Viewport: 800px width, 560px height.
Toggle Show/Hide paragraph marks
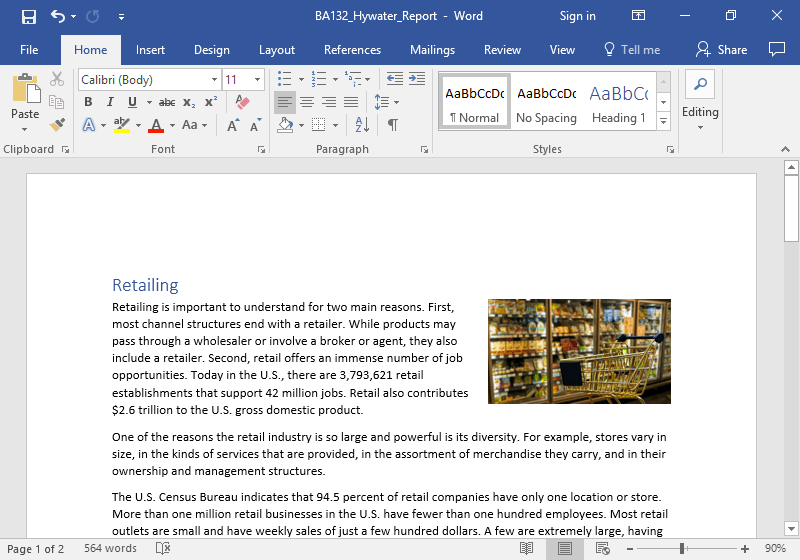[393, 125]
